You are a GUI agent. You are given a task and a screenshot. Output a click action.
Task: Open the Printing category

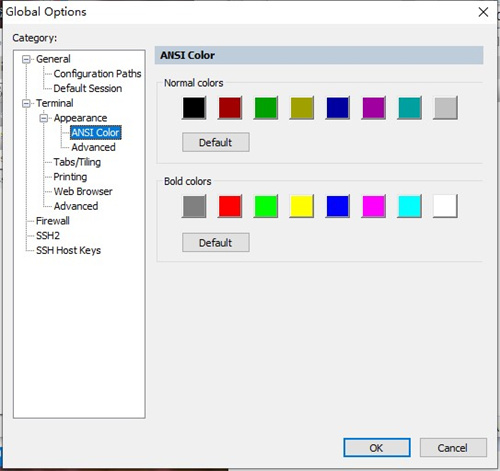(70, 177)
